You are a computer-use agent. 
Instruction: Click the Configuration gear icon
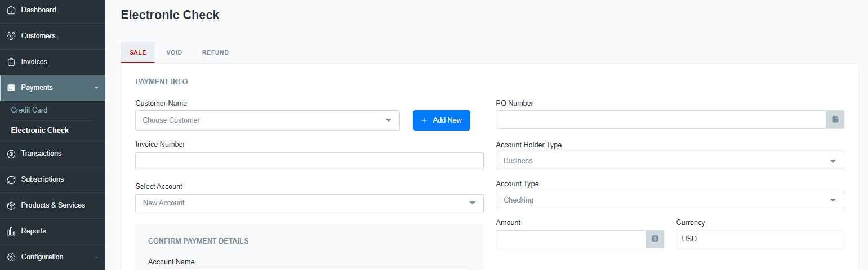tap(11, 257)
